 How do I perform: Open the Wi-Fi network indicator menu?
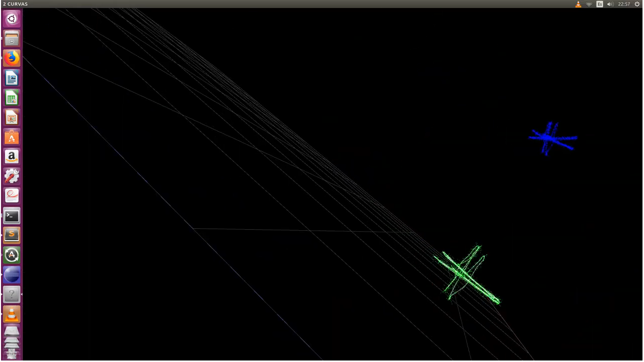click(x=589, y=4)
